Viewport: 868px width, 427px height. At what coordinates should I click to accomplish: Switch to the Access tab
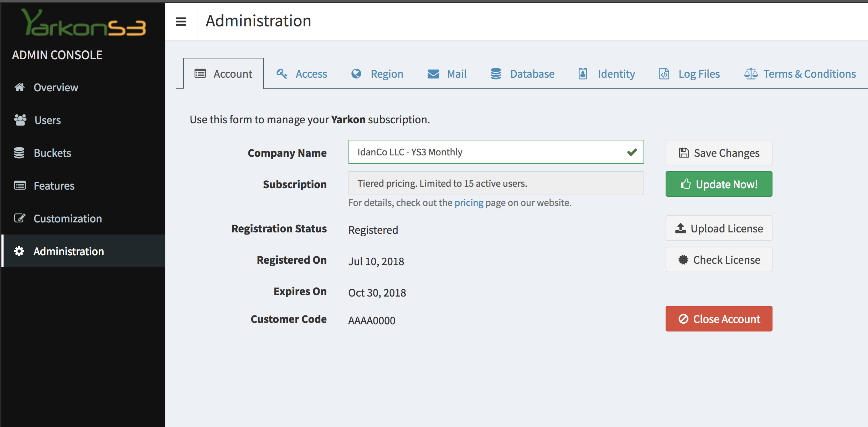tap(301, 74)
